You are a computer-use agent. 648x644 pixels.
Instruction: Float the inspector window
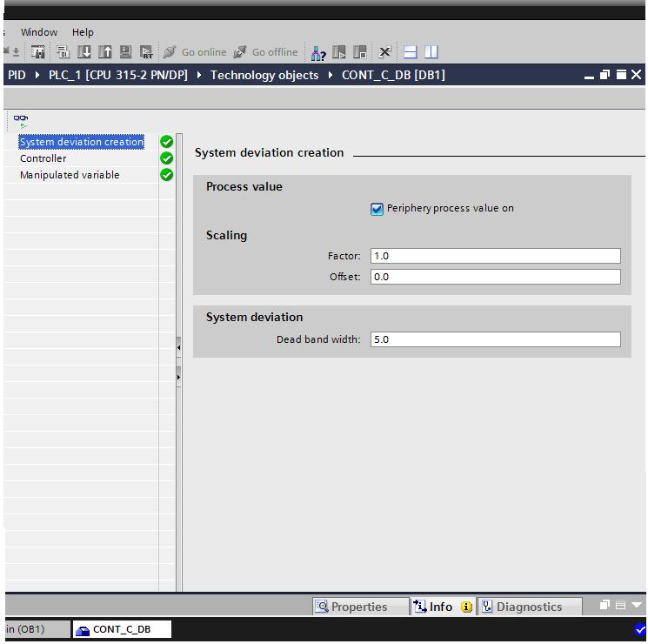click(x=605, y=605)
